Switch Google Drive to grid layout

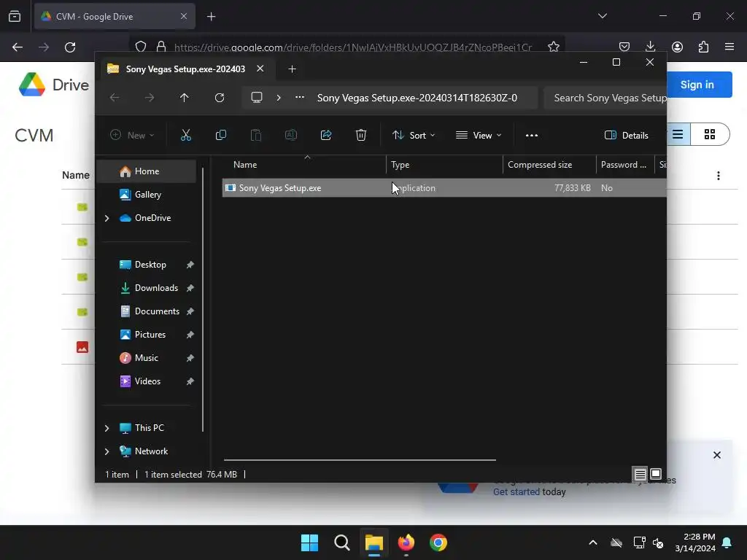710,134
